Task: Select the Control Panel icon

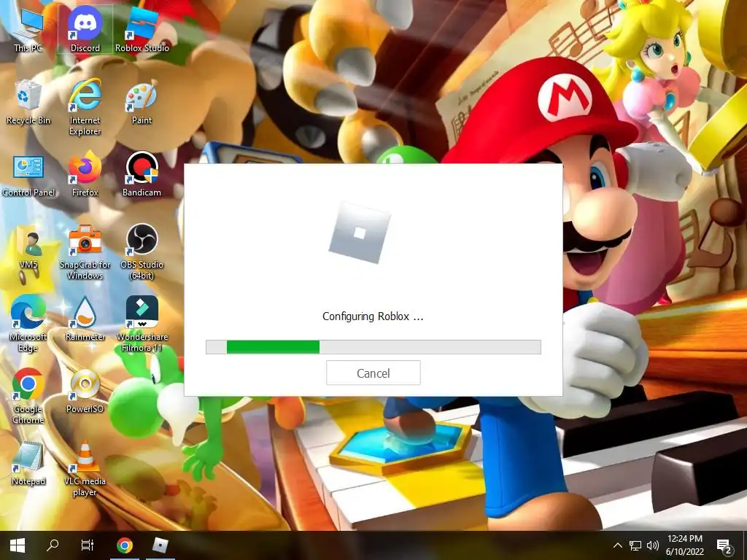Action: (28, 175)
